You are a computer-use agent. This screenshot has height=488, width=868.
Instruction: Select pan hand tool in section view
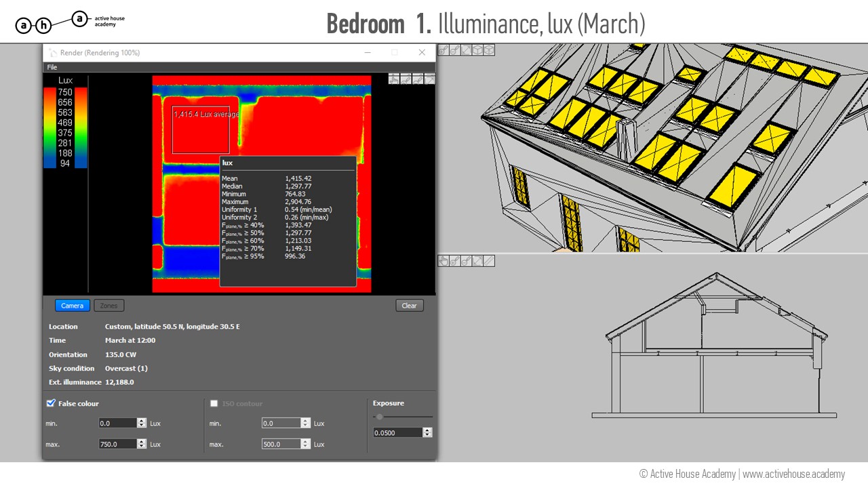pyautogui.click(x=443, y=261)
